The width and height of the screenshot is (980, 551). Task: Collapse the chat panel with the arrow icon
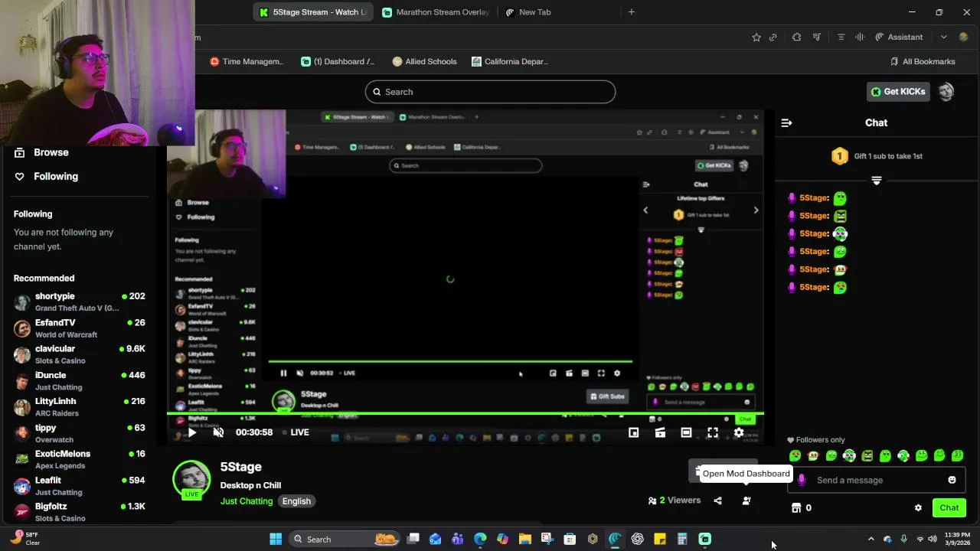[786, 122]
